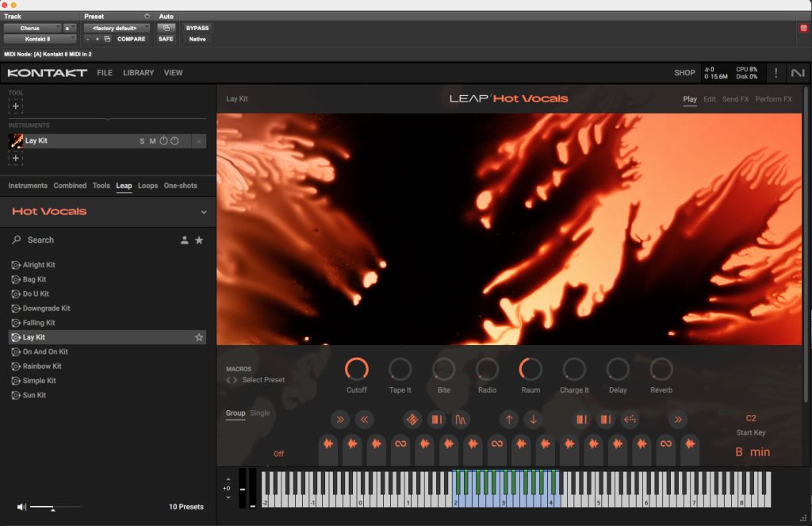Screen dimensions: 812x526
Task: Open the FILE menu
Action: [105, 72]
